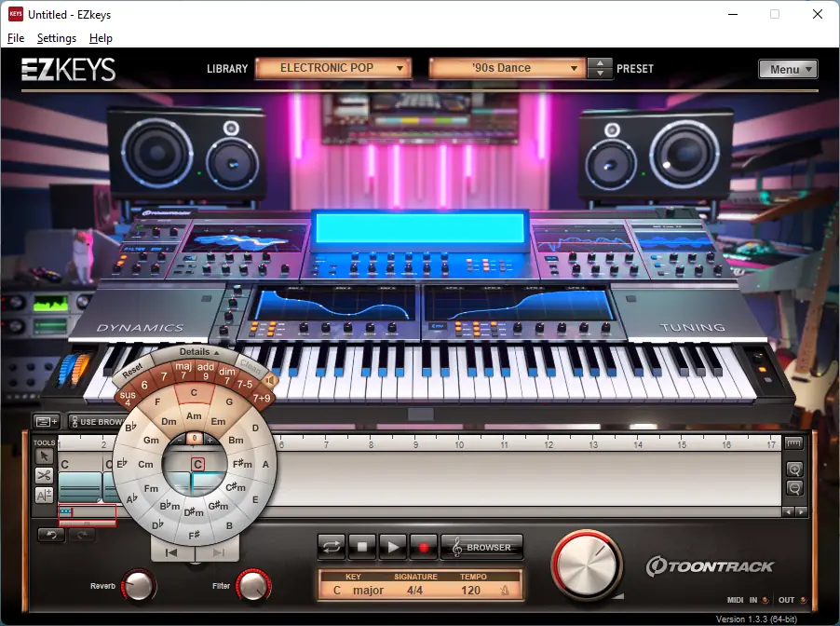Select the A± text edit tool
840x626 pixels.
click(44, 495)
